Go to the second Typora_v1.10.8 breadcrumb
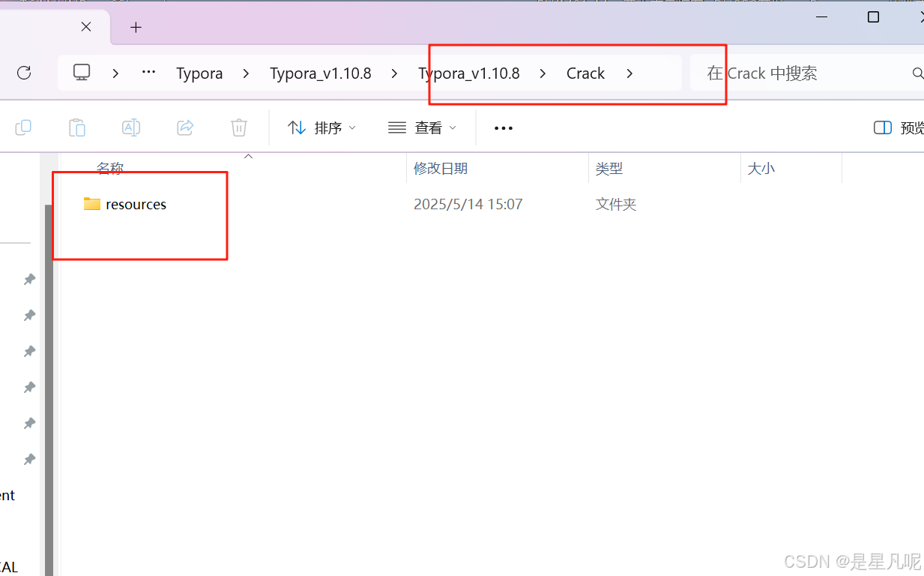This screenshot has height=576, width=924. [x=469, y=73]
